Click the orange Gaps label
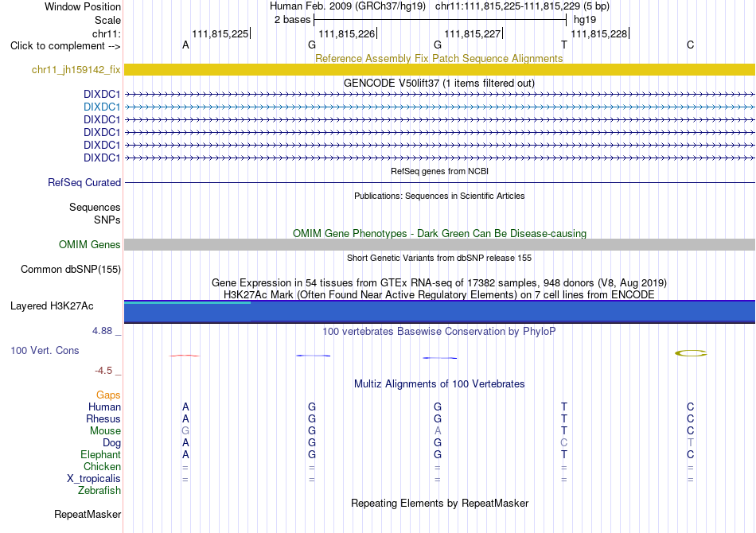The height and width of the screenshot is (533, 756). 108,395
